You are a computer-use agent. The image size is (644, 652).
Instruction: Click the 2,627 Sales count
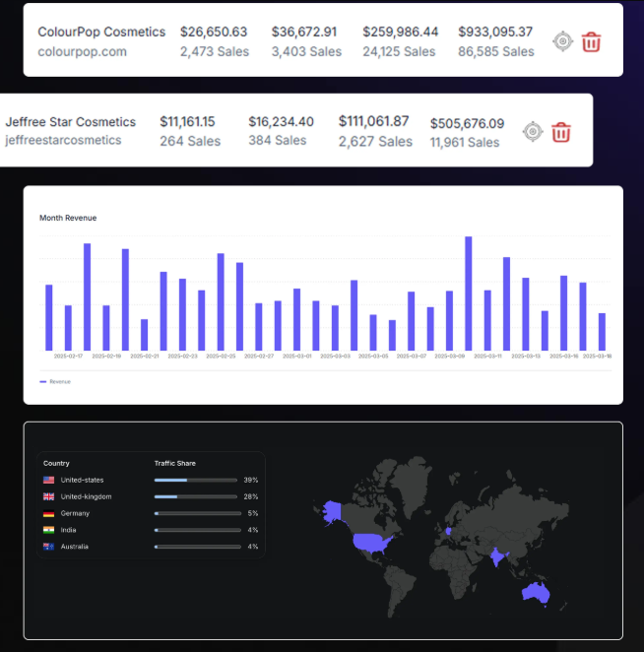click(375, 142)
